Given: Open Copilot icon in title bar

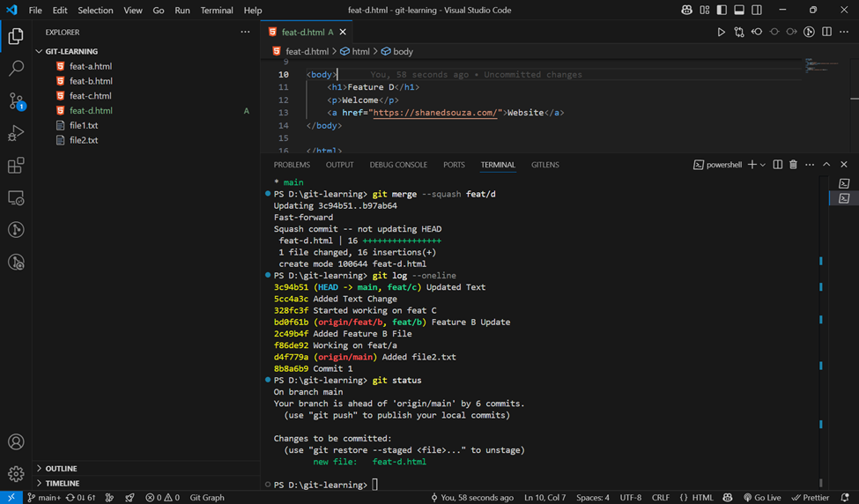Looking at the screenshot, I should click(686, 10).
